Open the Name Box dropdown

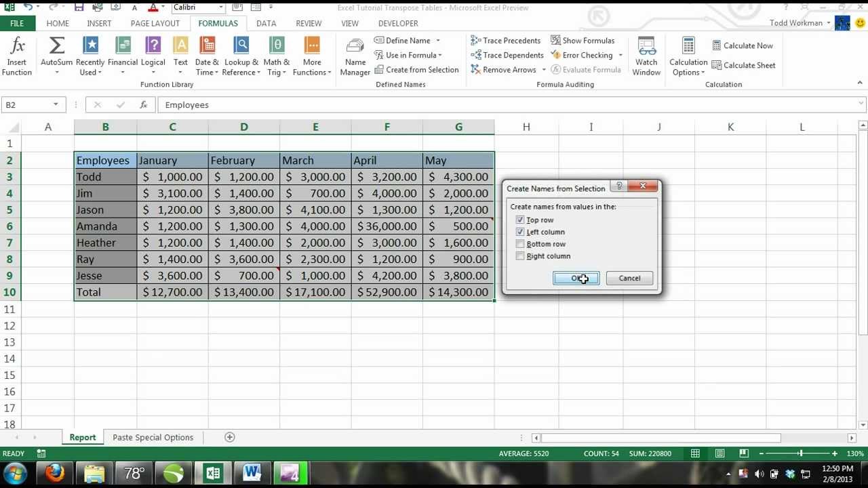(56, 105)
